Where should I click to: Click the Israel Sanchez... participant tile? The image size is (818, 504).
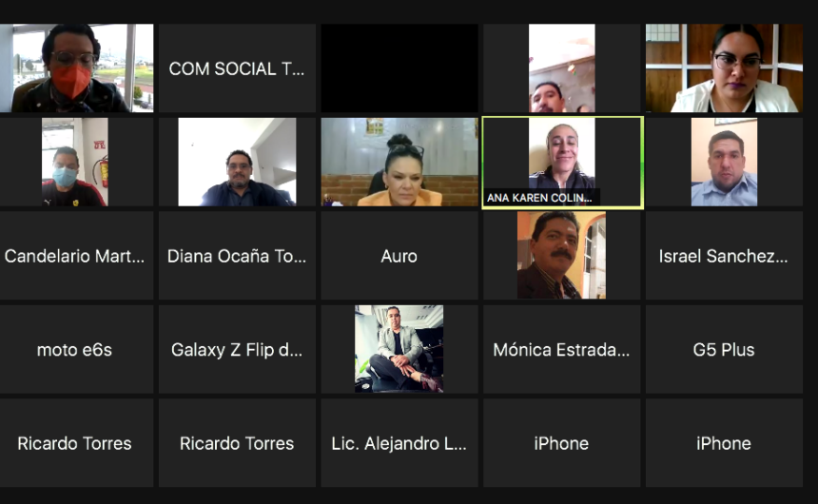[x=724, y=256]
